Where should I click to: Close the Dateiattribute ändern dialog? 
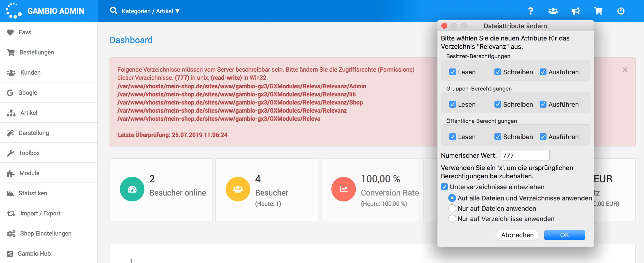coord(444,26)
